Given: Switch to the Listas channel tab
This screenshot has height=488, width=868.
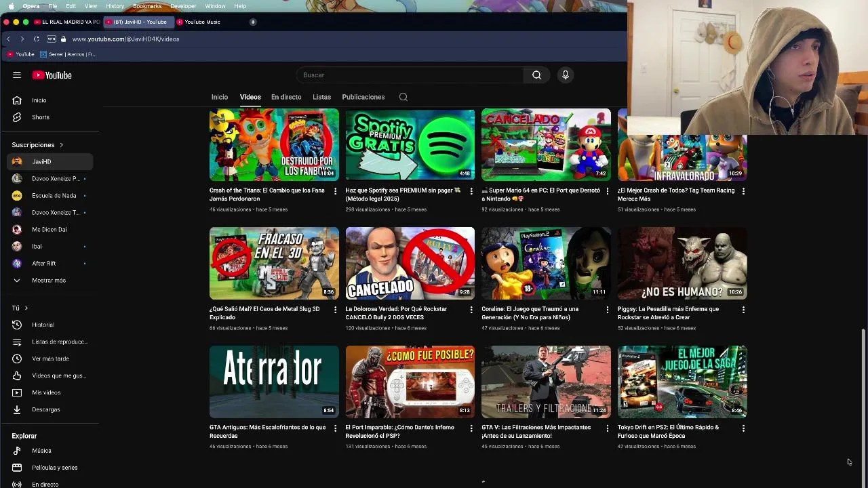Looking at the screenshot, I should click(321, 97).
